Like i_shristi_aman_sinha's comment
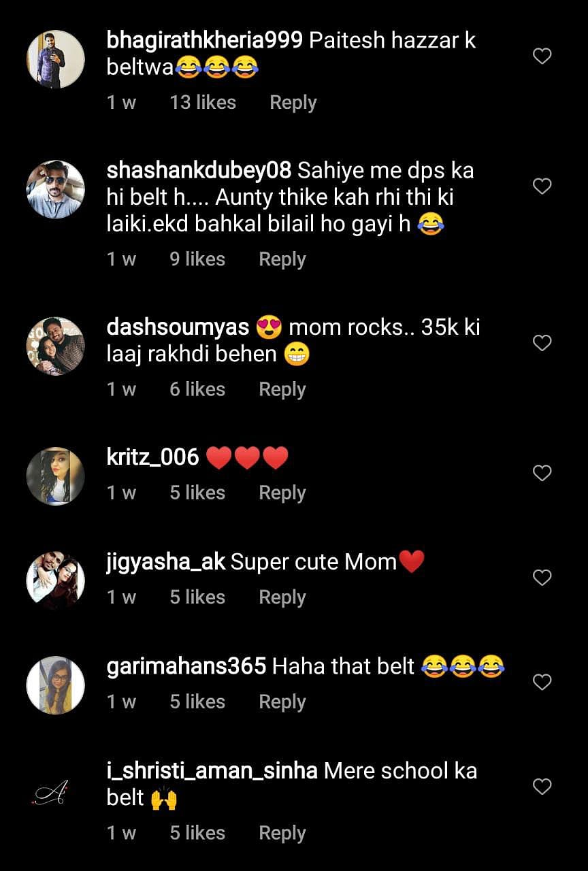This screenshot has height=871, width=588. click(x=542, y=787)
